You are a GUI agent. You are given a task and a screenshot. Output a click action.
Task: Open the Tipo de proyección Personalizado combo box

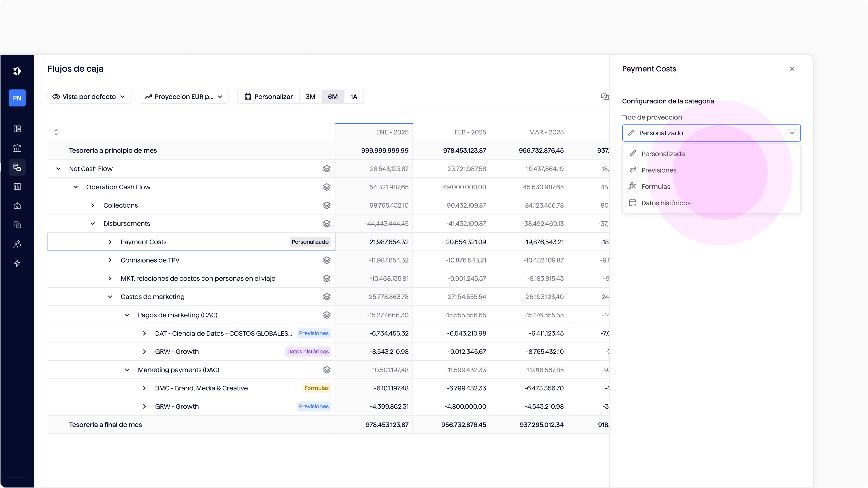[711, 133]
